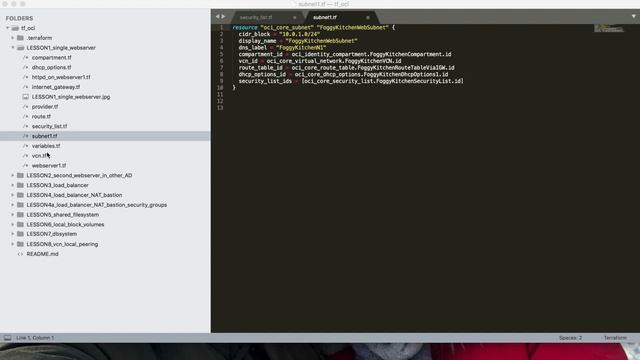Screen dimensions: 640x360
Task: Open compartment.tf file
Action: tap(51, 58)
